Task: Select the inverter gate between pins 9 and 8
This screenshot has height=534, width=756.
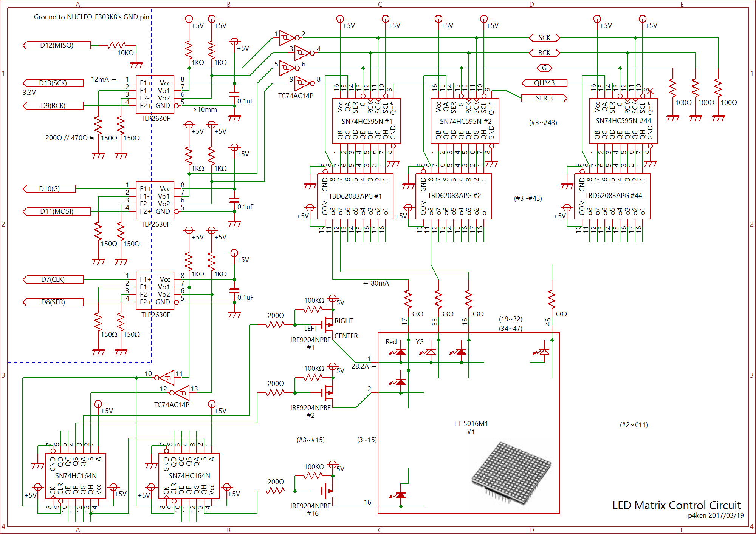Action: pyautogui.click(x=304, y=83)
